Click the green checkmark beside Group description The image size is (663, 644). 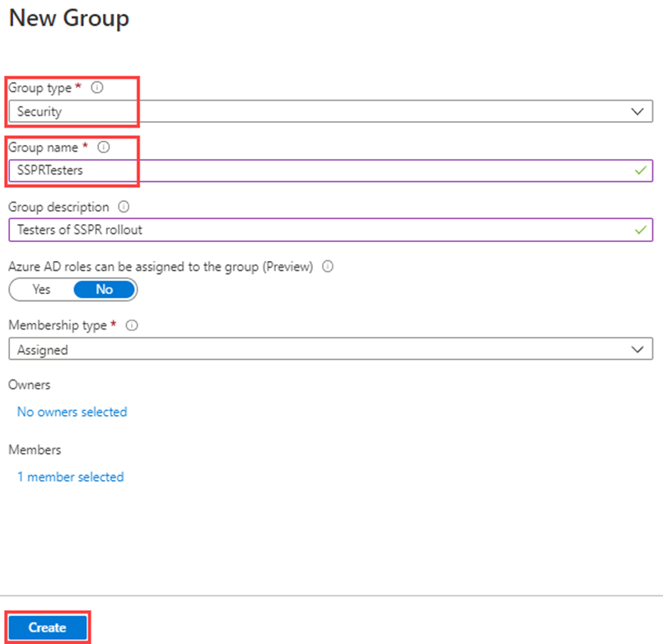coord(642,230)
